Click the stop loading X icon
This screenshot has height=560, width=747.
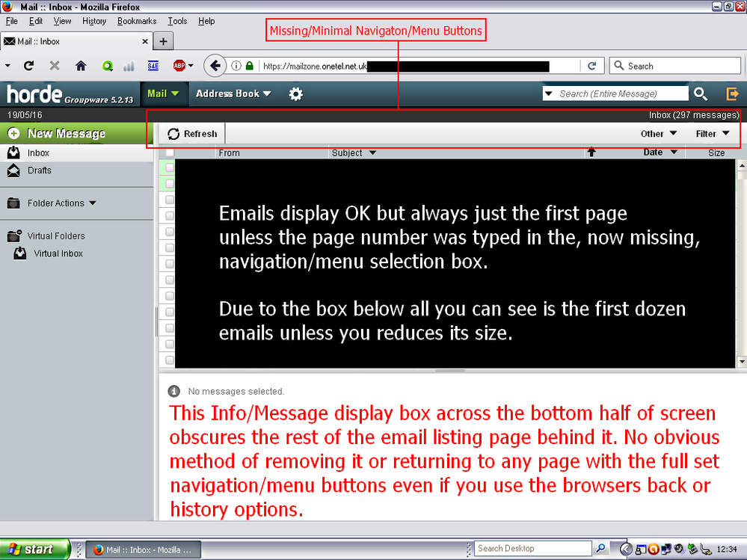[55, 66]
